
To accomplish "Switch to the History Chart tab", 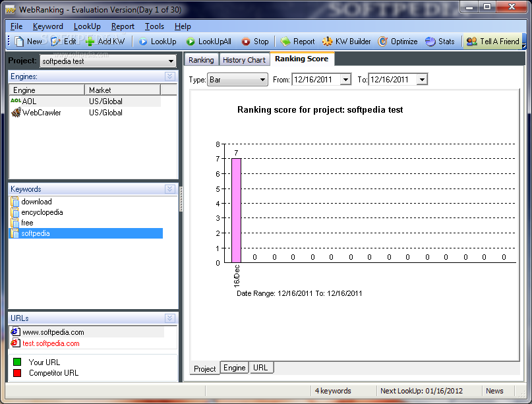I will pos(244,60).
